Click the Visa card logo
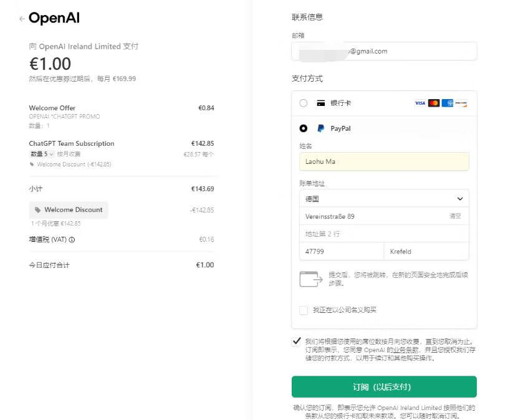Viewport: 518px width, 420px height. click(420, 103)
